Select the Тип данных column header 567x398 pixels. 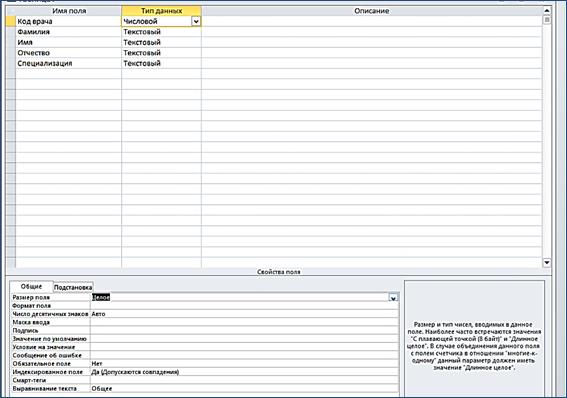(x=161, y=11)
